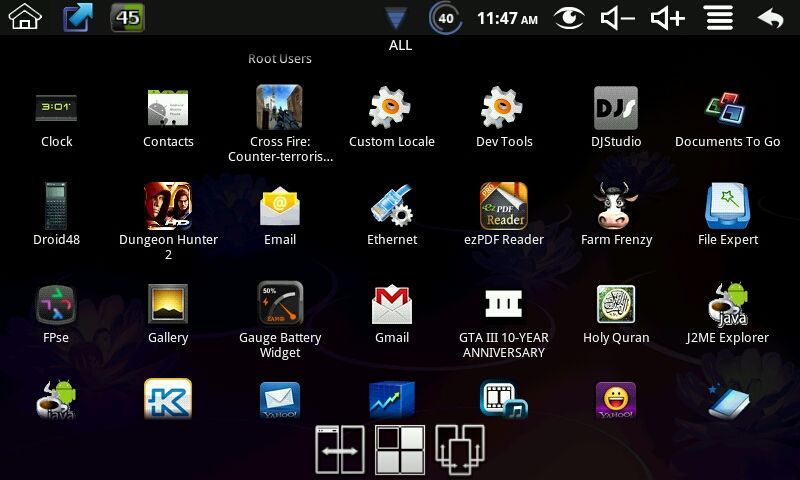Launch Droid48 calculator
Screen dimensions: 800x480
point(56,206)
